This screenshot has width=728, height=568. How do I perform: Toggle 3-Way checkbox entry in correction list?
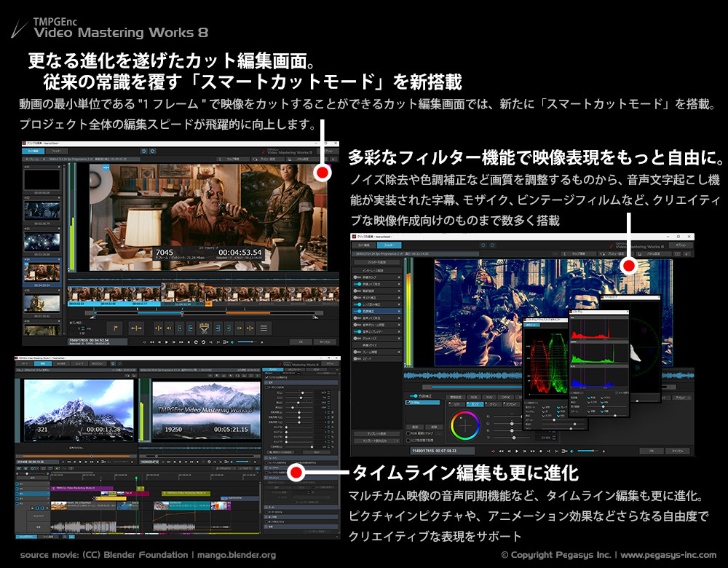pyautogui.click(x=408, y=403)
